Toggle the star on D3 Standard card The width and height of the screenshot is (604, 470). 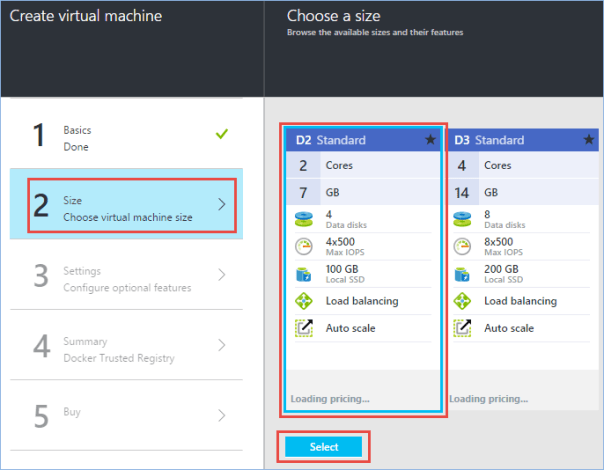pos(588,140)
